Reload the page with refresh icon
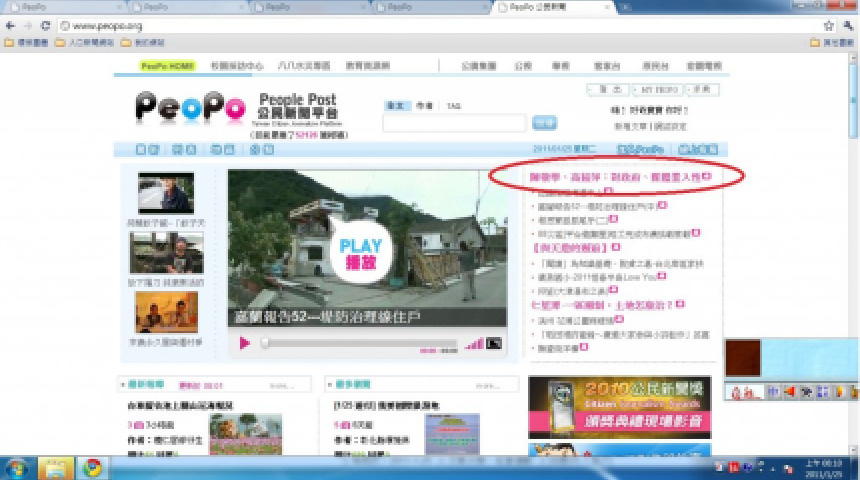This screenshot has width=860, height=480. point(46,25)
